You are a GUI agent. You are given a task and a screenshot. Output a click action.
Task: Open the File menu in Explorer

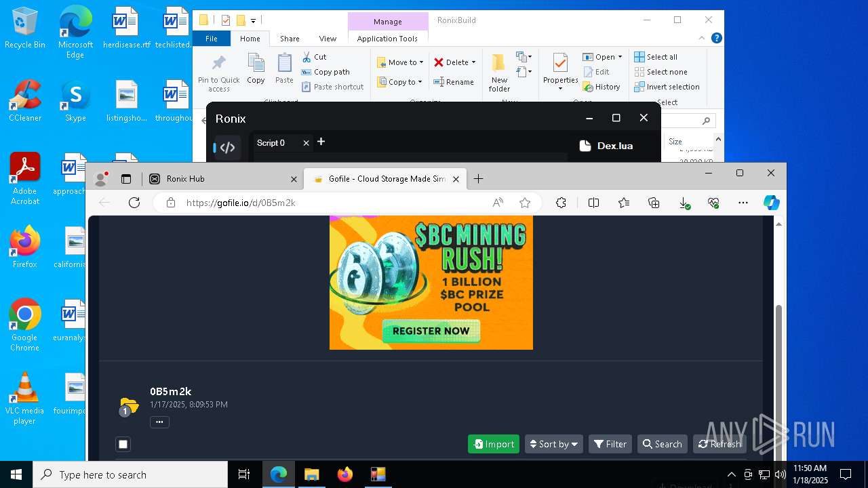pyautogui.click(x=212, y=39)
